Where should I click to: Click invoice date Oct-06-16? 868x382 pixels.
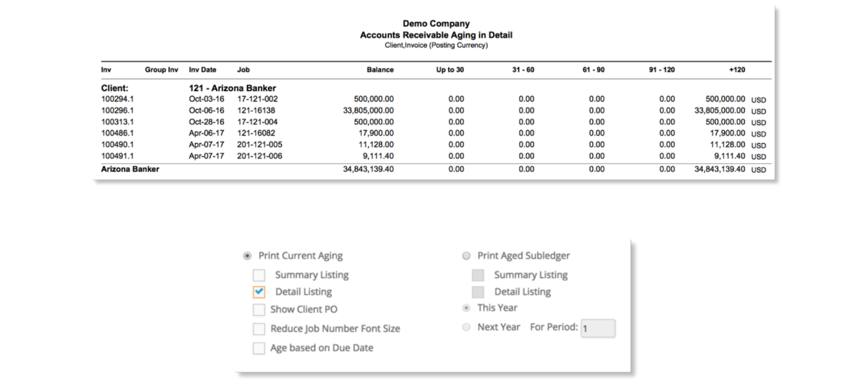[206, 110]
